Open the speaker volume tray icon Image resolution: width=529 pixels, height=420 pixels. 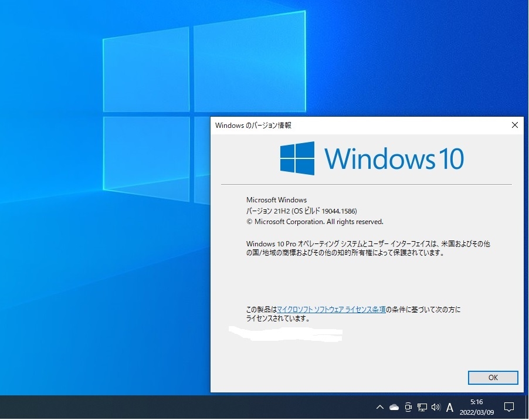coord(436,407)
